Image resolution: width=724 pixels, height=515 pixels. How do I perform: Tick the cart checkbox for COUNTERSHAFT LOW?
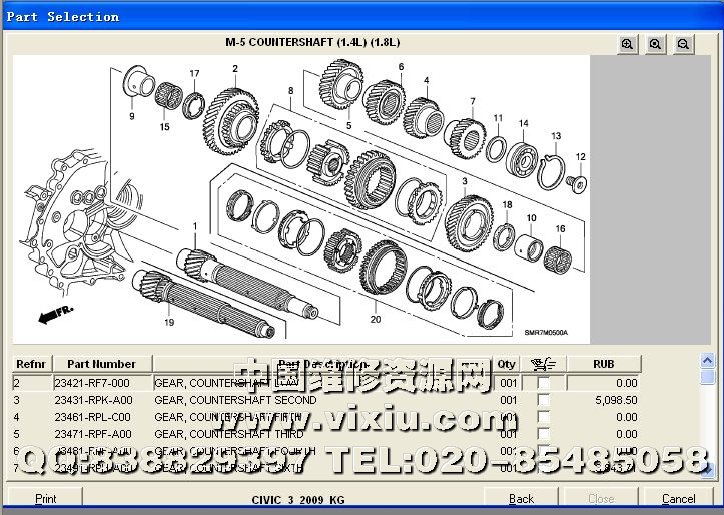544,383
